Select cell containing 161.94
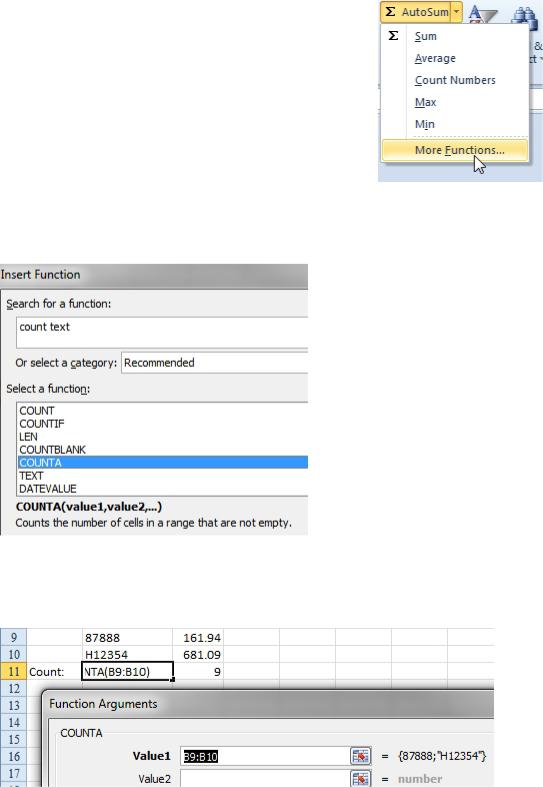This screenshot has height=787, width=543. [x=198, y=638]
